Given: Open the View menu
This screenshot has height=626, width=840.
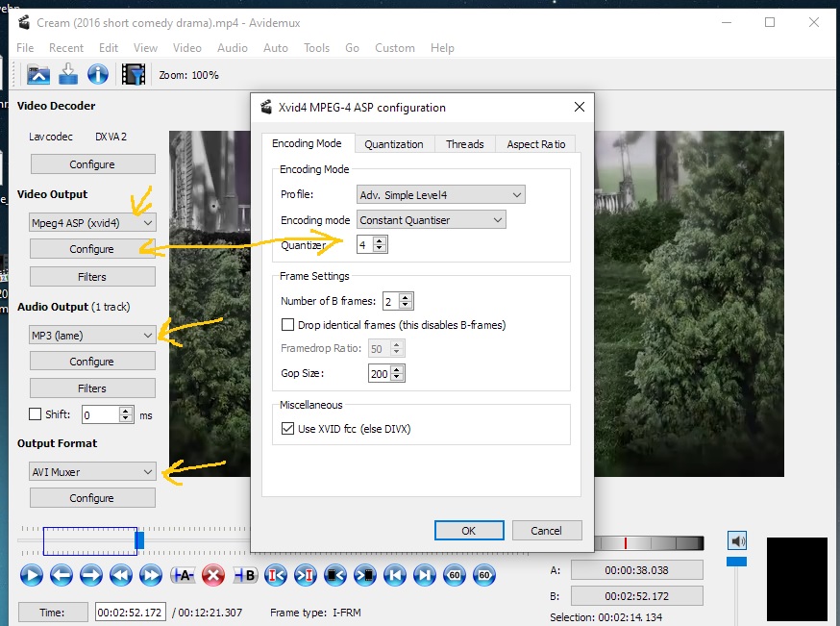Looking at the screenshot, I should [x=146, y=48].
